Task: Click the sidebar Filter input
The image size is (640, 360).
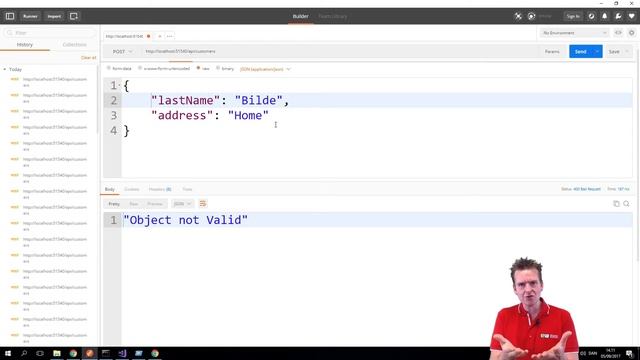Action: tap(50, 33)
